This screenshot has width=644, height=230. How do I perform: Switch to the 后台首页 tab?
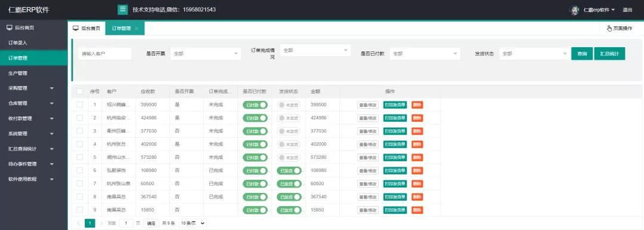pos(86,29)
